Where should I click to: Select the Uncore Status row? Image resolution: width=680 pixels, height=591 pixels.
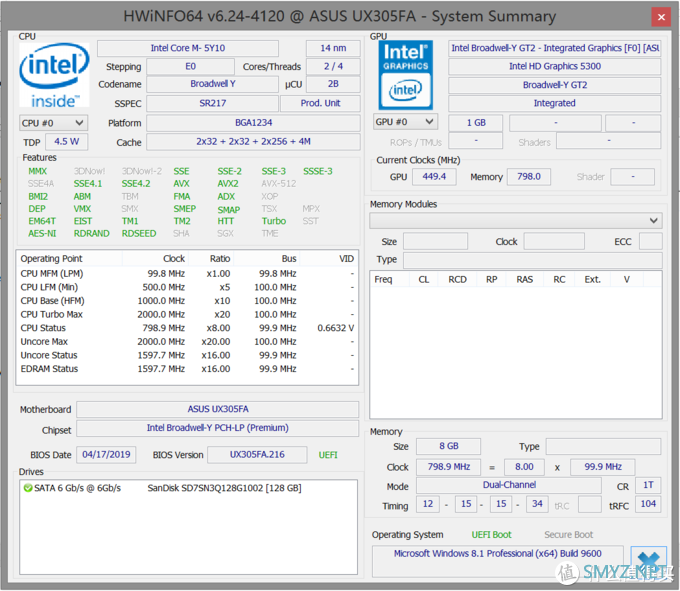pos(187,356)
